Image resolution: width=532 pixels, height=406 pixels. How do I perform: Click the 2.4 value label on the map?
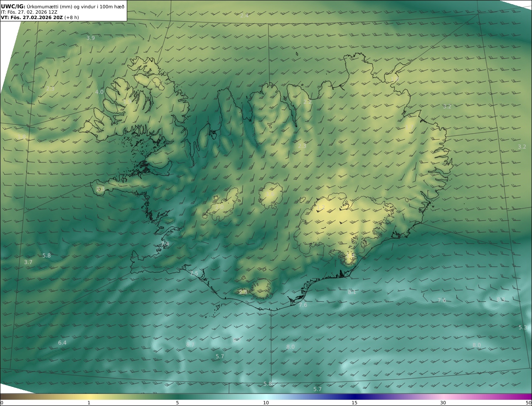244,16
